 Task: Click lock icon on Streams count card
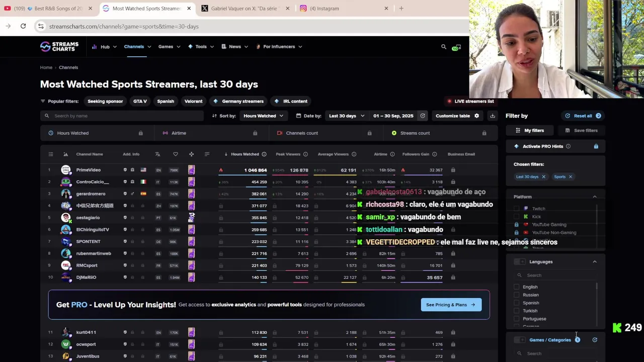coord(484,133)
